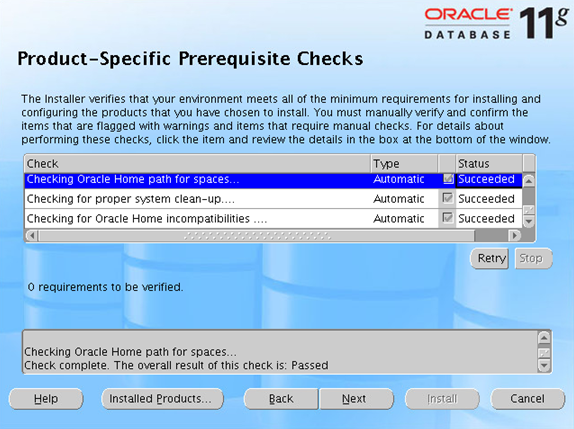Click the Check column header
Viewport: 574px width, 429px height.
pyautogui.click(x=197, y=163)
